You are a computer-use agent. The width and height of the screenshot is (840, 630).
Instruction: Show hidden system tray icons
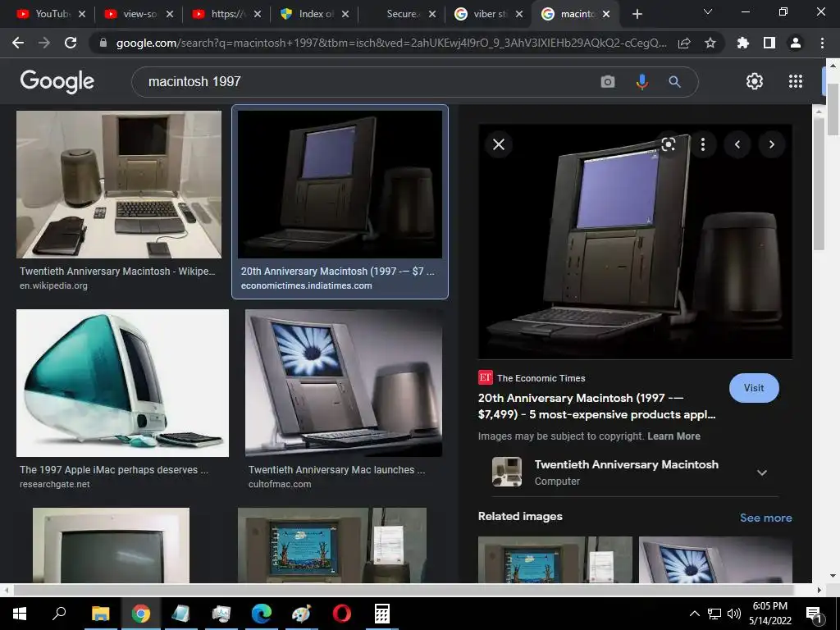(x=694, y=614)
